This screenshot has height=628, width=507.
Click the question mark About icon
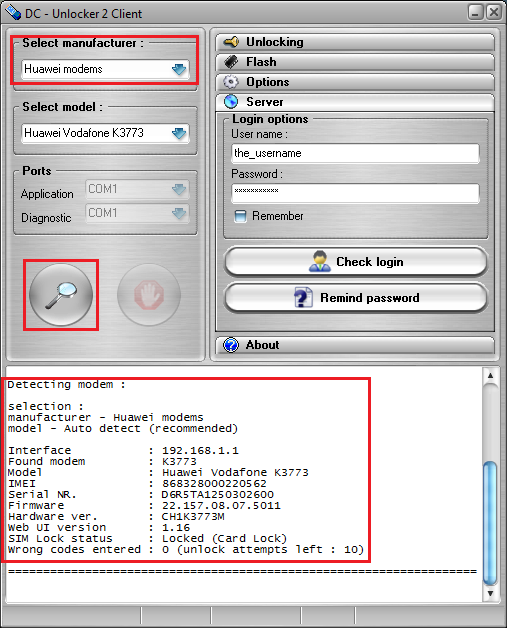[231, 345]
